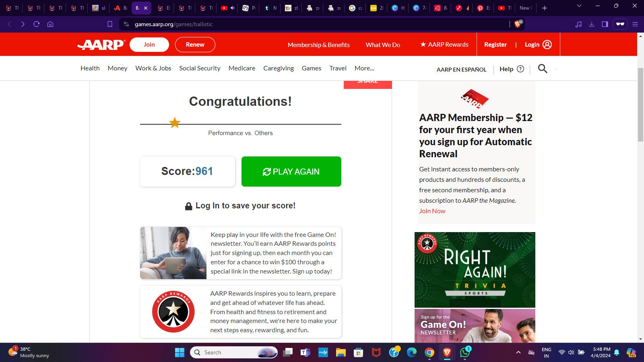644x362 pixels.
Task: Click the Renew button
Action: pos(195,45)
